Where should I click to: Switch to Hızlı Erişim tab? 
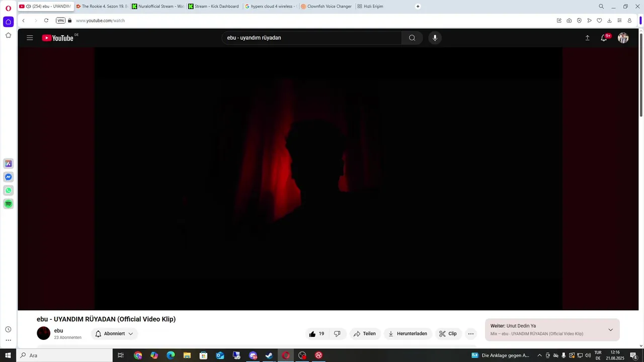(x=372, y=7)
